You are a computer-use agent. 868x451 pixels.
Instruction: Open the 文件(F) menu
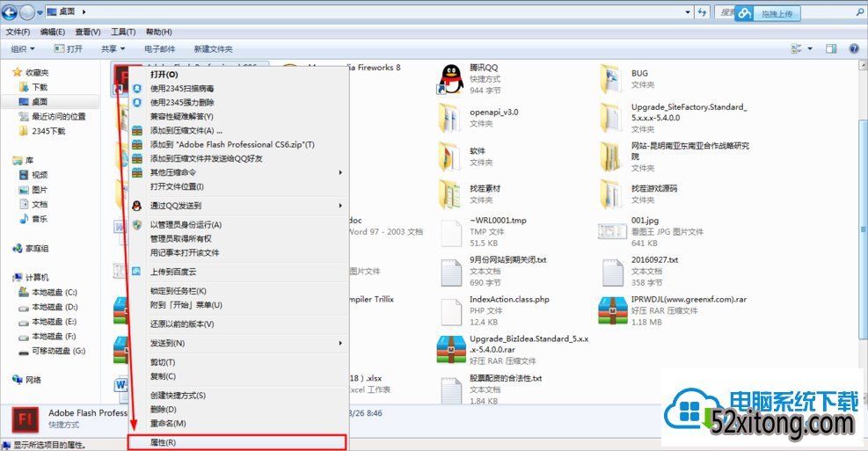pyautogui.click(x=18, y=32)
